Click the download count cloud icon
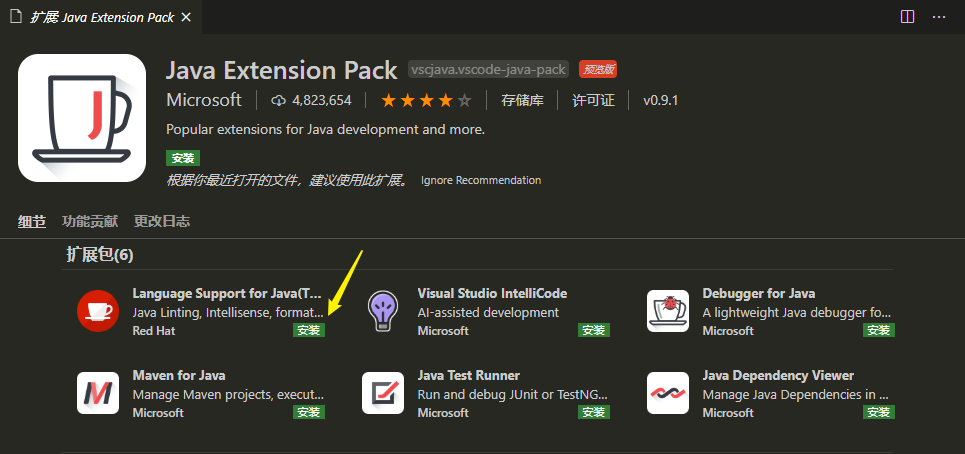Viewport: 965px width, 454px height. tap(279, 100)
